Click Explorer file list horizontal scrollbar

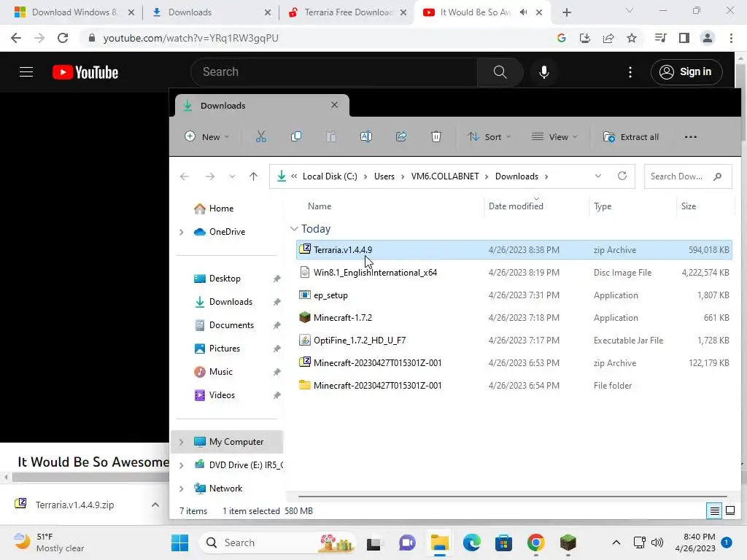[x=512, y=496]
